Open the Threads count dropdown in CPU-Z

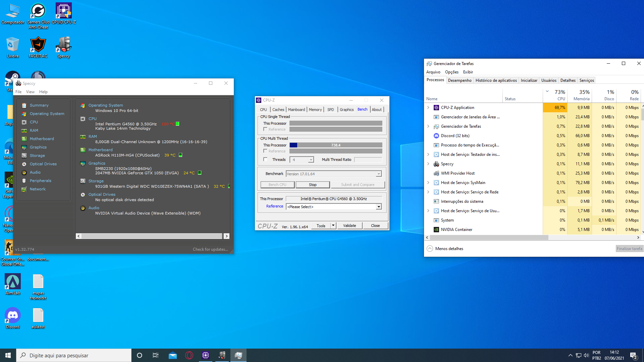click(311, 160)
